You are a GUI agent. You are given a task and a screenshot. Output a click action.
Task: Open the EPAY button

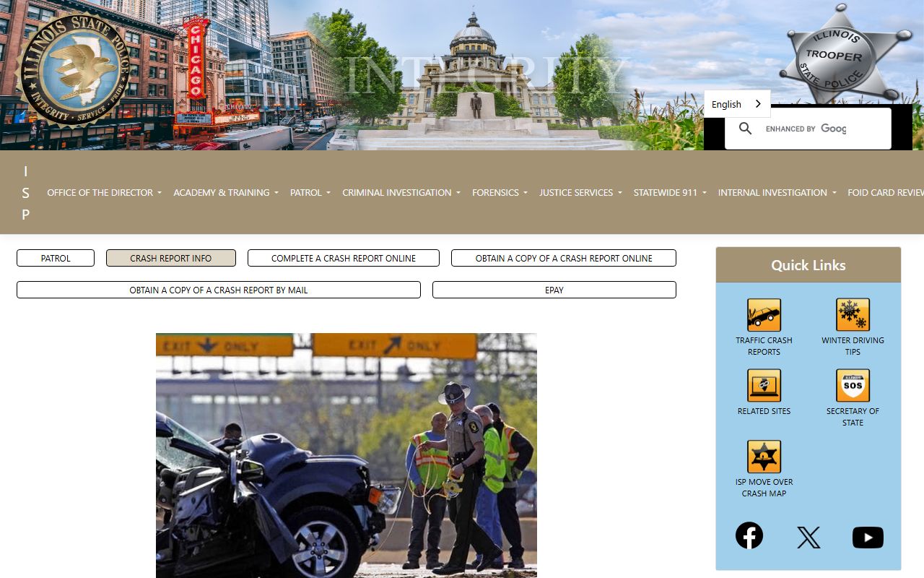tap(554, 290)
